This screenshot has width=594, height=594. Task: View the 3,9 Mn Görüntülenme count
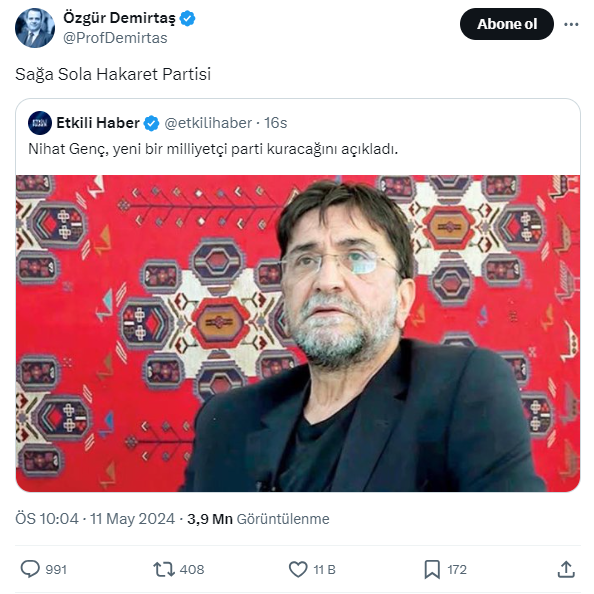[258, 519]
